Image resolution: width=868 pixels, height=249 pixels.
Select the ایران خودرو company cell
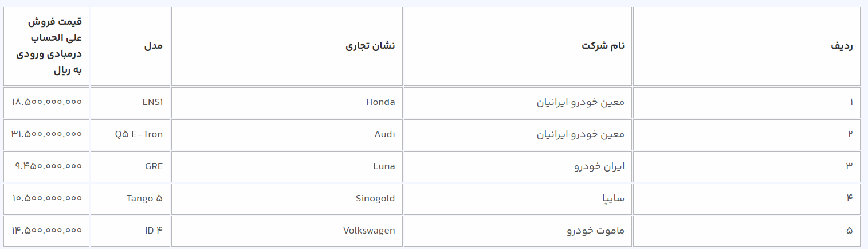coord(598,166)
